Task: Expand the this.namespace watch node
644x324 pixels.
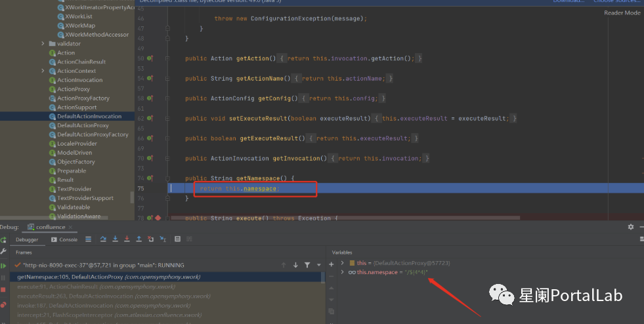Action: click(x=343, y=272)
